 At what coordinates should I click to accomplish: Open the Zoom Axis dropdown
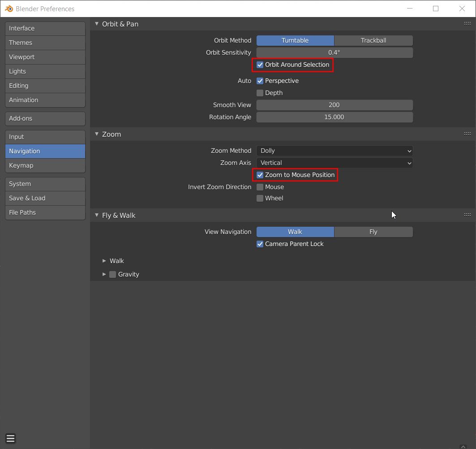click(x=334, y=163)
